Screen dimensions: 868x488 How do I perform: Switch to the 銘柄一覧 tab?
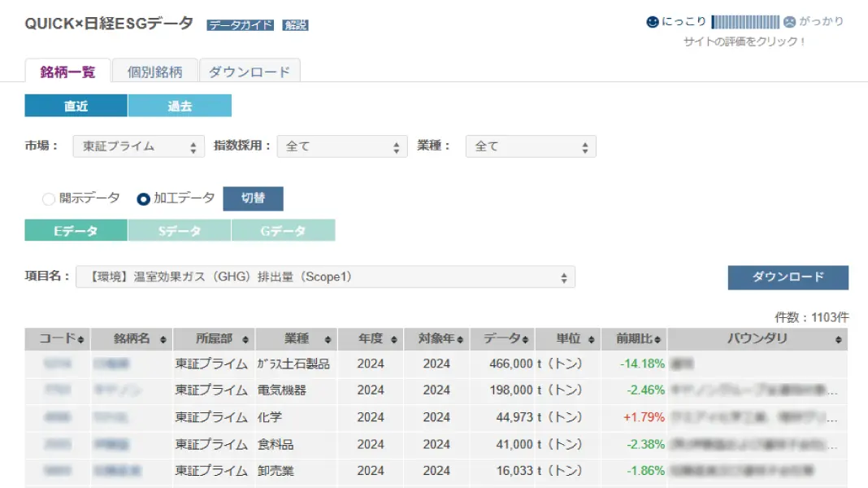[67, 72]
